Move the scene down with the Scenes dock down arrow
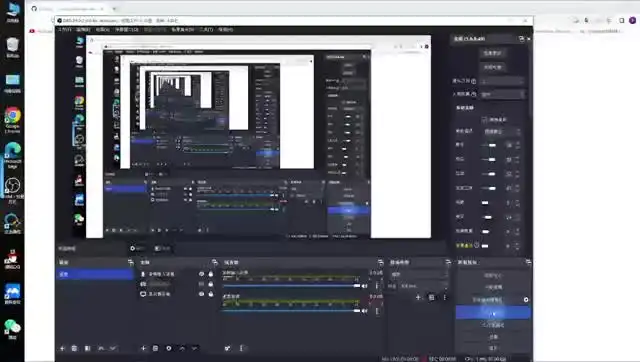Image resolution: width=640 pixels, height=362 pixels. coord(113,348)
